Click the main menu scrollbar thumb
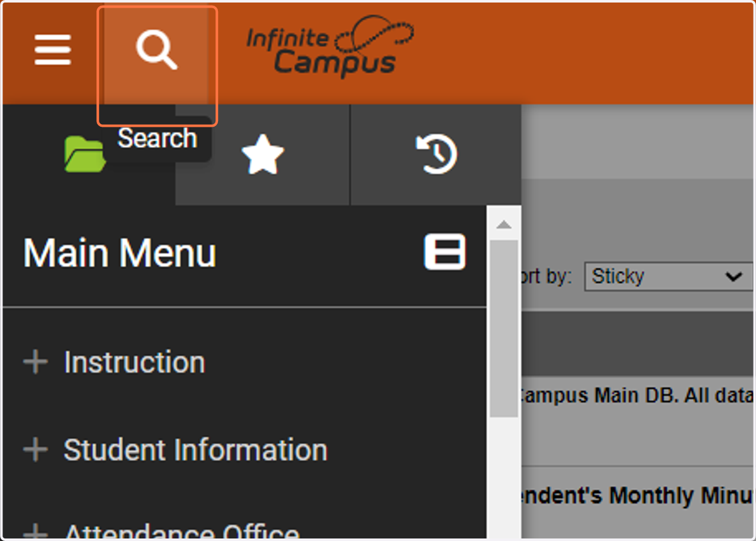Viewport: 756px width, 541px height. tap(503, 328)
